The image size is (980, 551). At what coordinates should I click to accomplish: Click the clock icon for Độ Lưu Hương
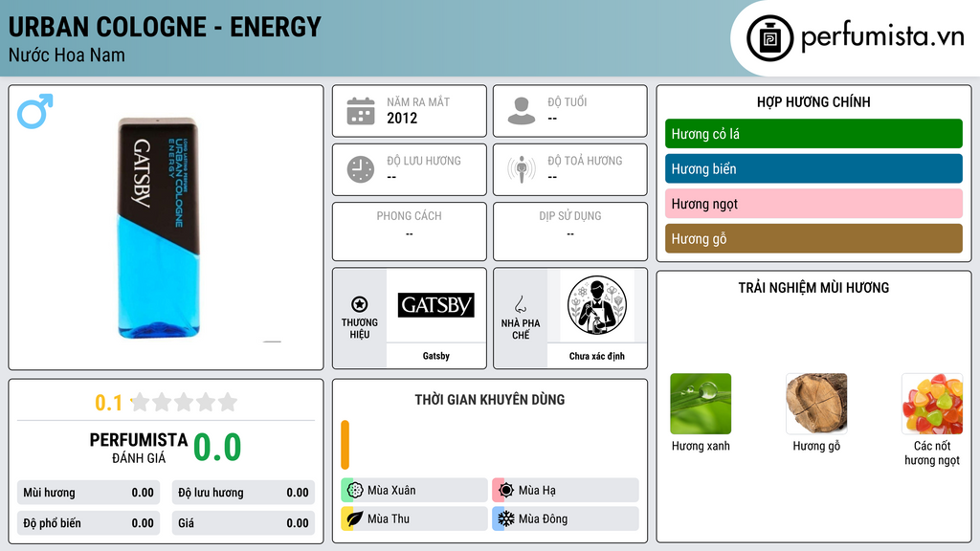(x=361, y=169)
